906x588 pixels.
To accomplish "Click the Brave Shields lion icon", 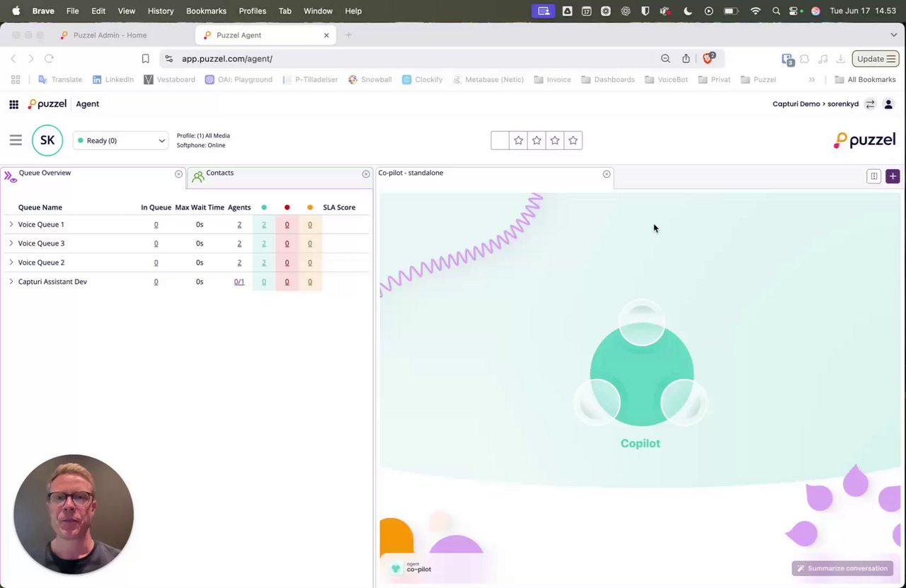I will coord(708,59).
